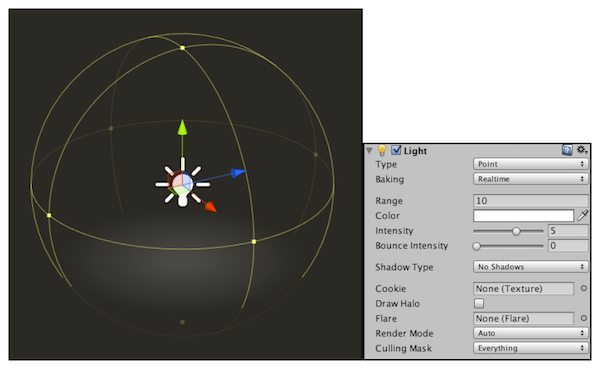Click the Cookie field None (Texture)

tap(523, 288)
